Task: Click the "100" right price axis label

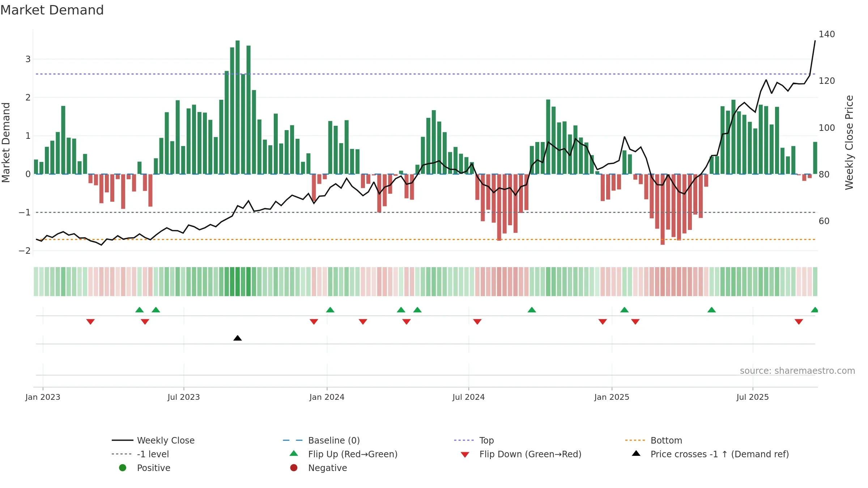Action: pos(827,128)
